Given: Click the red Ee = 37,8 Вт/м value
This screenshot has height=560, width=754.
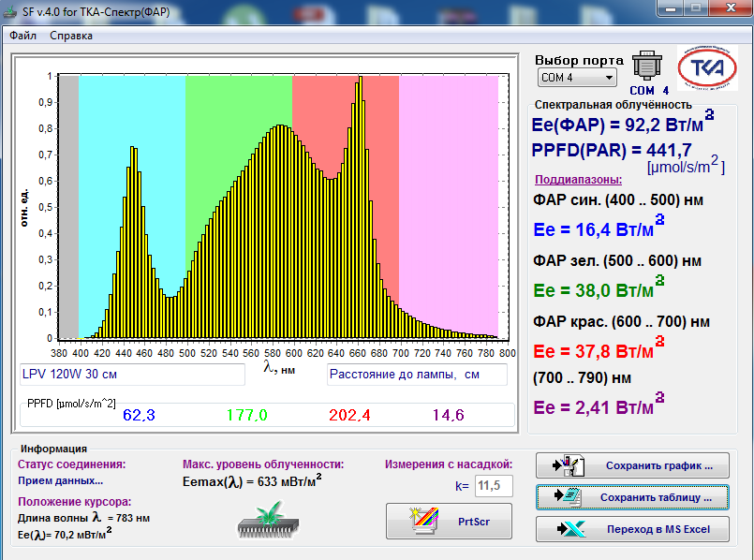Looking at the screenshot, I should pos(599,349).
